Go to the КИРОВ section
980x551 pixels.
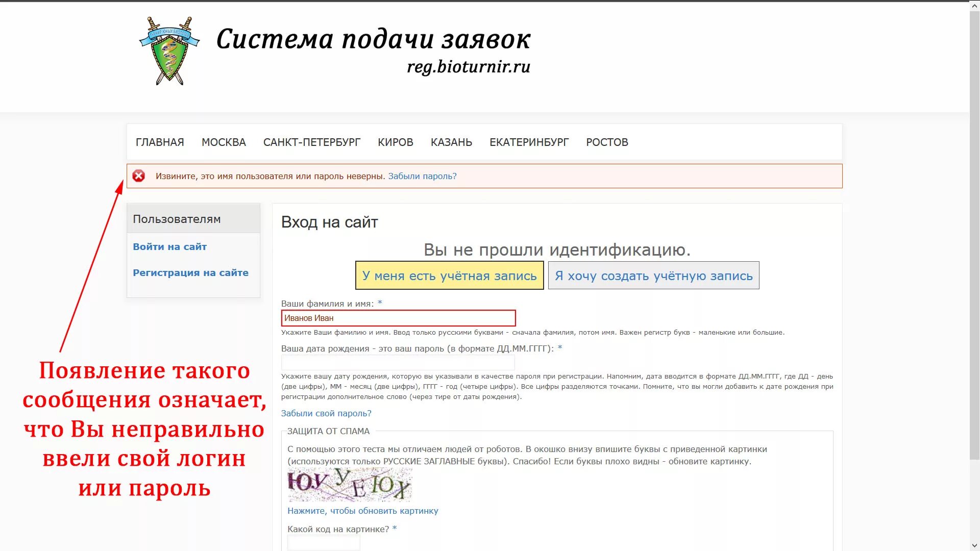tap(396, 142)
